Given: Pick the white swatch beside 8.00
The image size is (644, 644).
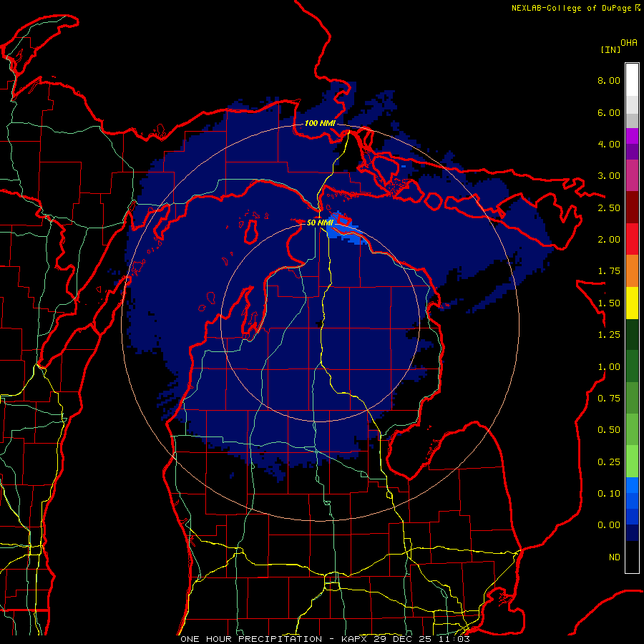Looking at the screenshot, I should click(x=632, y=80).
